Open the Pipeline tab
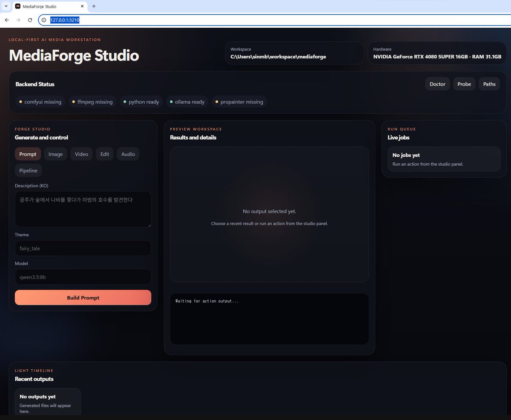 tap(29, 170)
